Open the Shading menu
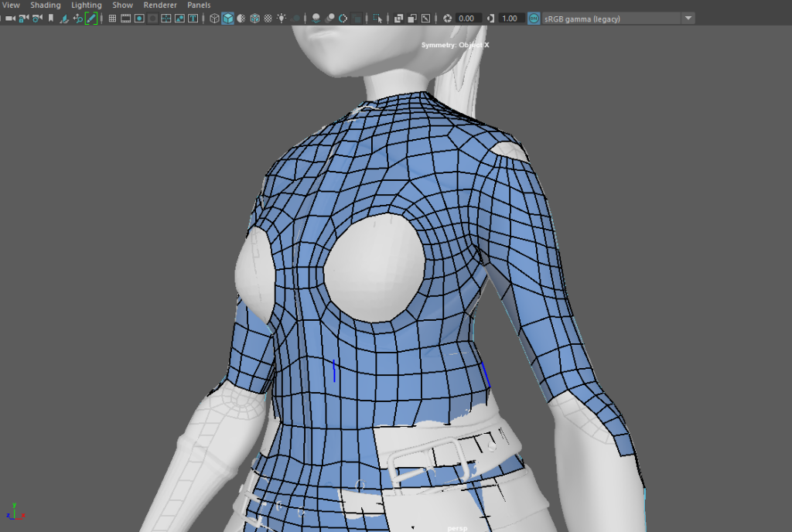Image resolution: width=792 pixels, height=532 pixels. point(45,5)
